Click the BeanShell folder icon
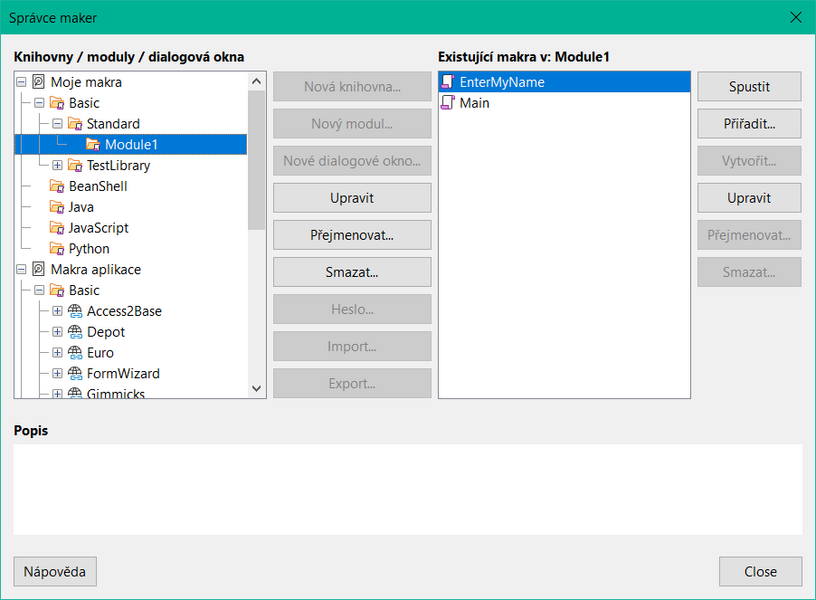 [57, 186]
